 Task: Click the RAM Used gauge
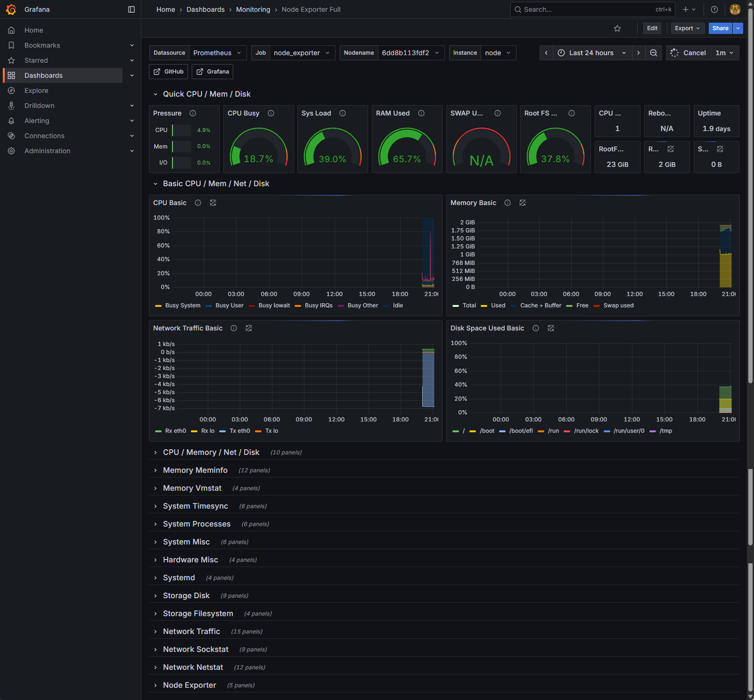click(407, 147)
